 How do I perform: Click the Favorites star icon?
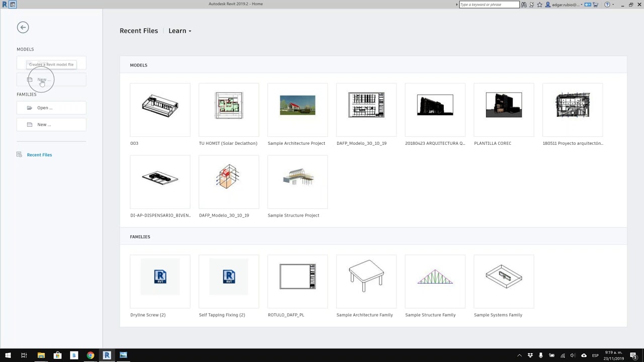click(x=540, y=5)
